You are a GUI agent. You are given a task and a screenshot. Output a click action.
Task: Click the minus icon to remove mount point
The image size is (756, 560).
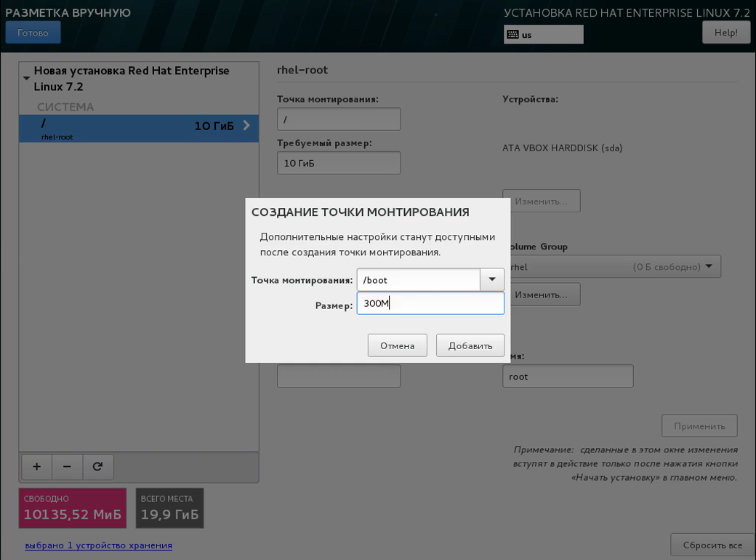(x=67, y=466)
